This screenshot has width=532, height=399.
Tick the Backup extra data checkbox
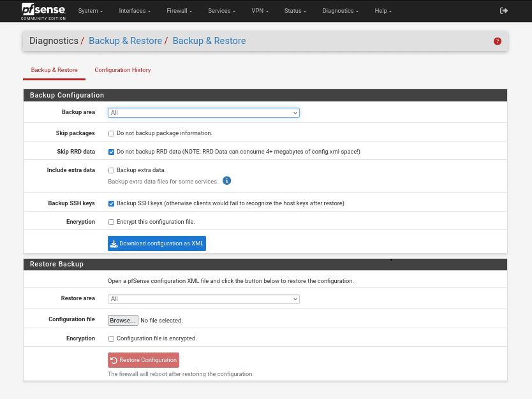click(111, 171)
